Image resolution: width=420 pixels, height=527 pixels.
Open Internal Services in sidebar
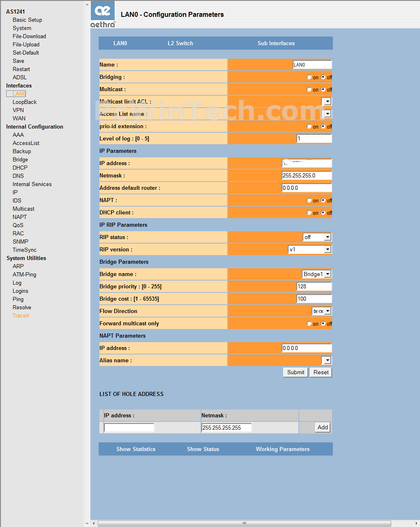point(32,184)
